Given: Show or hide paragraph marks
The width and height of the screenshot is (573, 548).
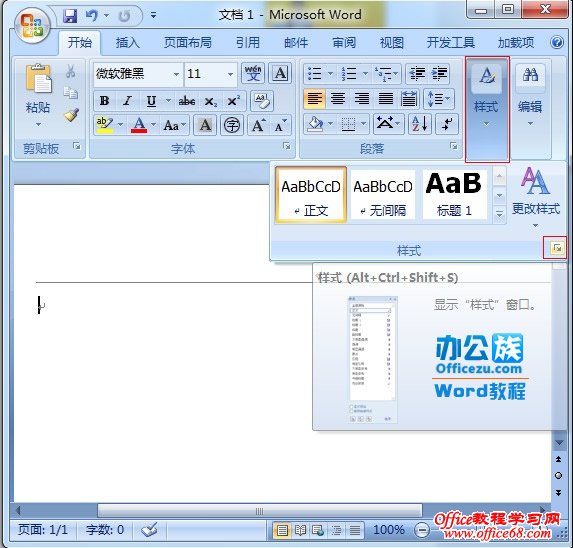Looking at the screenshot, I should click(447, 124).
